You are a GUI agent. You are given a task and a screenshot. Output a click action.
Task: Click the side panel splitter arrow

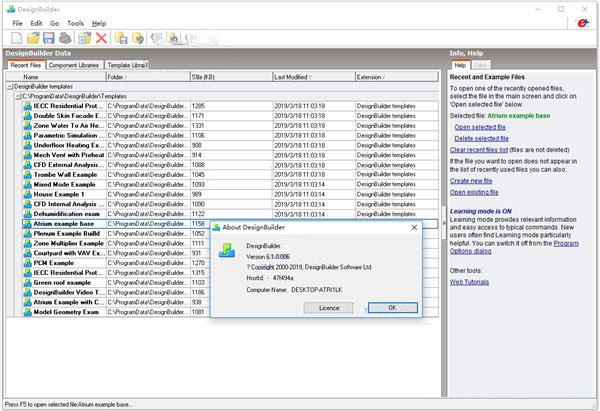(x=445, y=223)
